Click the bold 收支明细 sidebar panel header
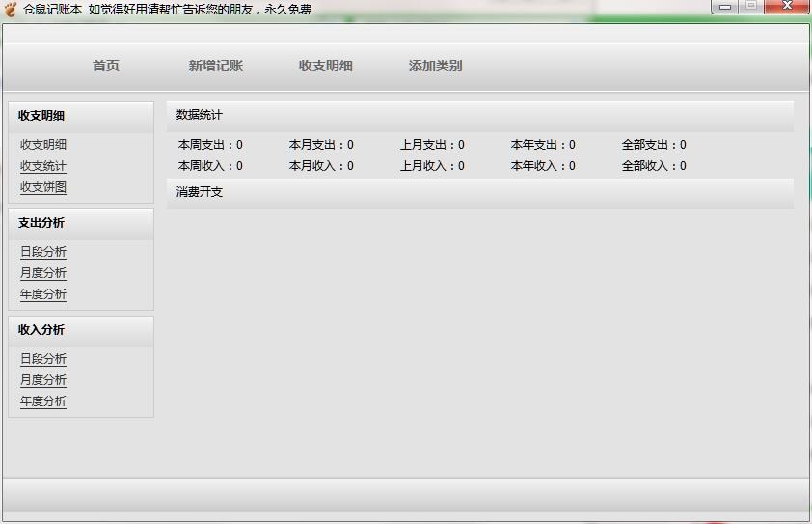812x524 pixels. click(81, 117)
